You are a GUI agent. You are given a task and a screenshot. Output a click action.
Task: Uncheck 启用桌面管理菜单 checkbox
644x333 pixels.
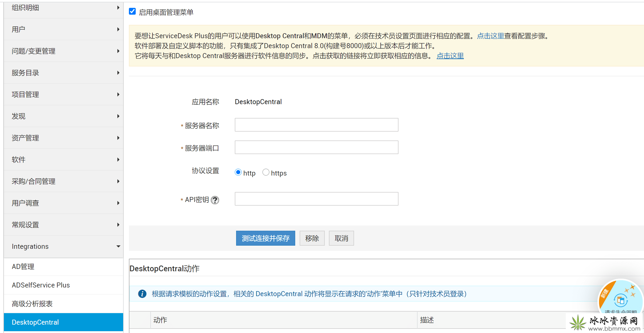132,11
